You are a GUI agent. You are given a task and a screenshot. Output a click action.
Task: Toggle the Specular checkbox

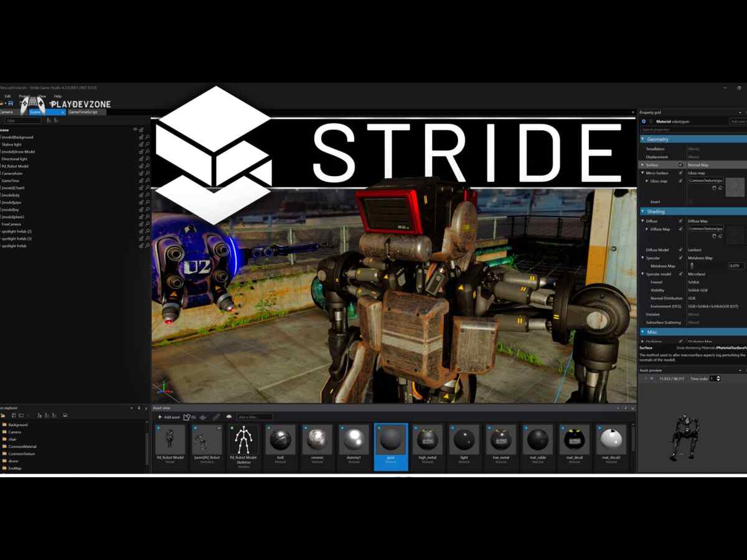pos(680,258)
